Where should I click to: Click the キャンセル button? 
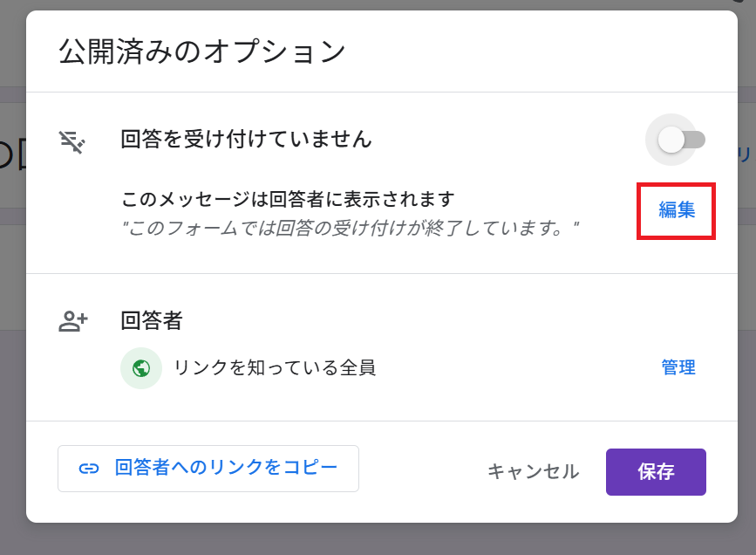[534, 471]
